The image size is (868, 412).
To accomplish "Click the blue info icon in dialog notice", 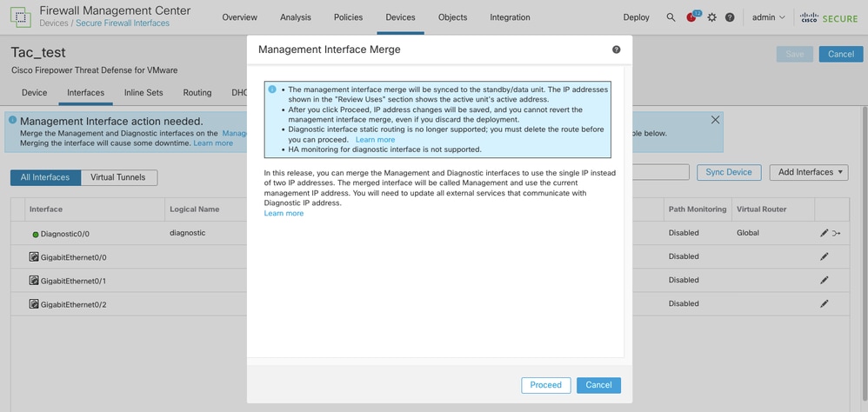I will click(272, 89).
